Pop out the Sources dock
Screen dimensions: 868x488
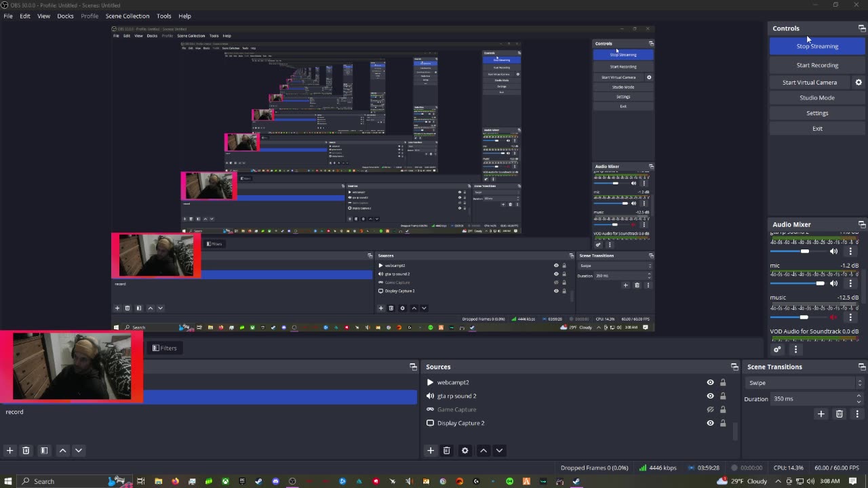(734, 367)
